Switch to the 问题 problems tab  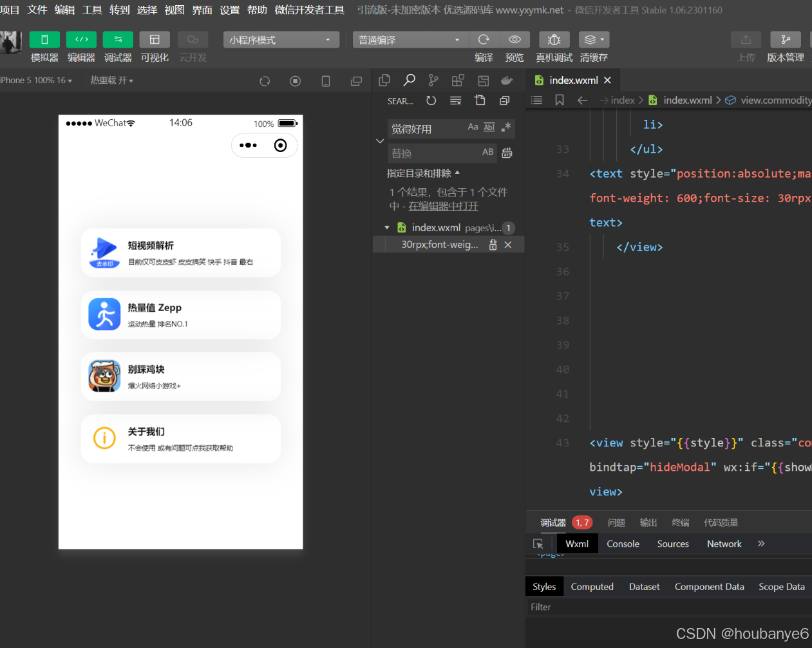tap(616, 522)
